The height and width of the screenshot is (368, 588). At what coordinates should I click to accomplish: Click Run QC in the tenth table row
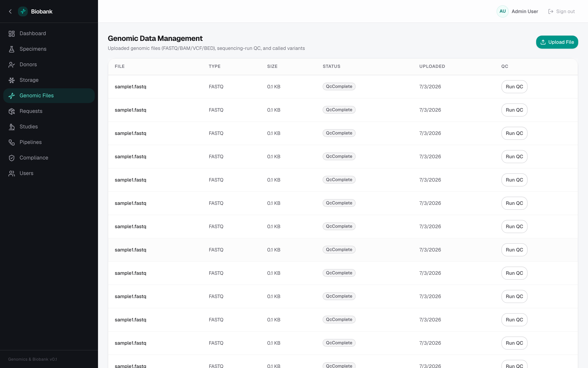click(x=514, y=296)
